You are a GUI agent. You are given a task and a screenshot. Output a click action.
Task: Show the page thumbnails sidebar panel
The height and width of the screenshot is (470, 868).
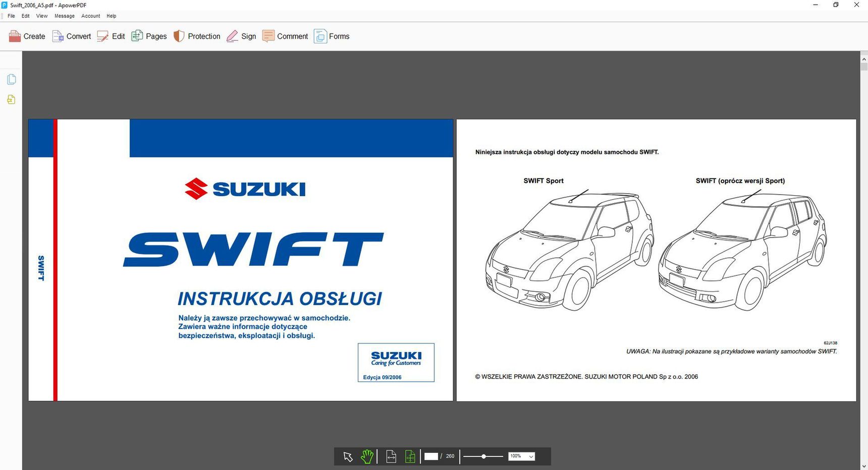click(12, 79)
